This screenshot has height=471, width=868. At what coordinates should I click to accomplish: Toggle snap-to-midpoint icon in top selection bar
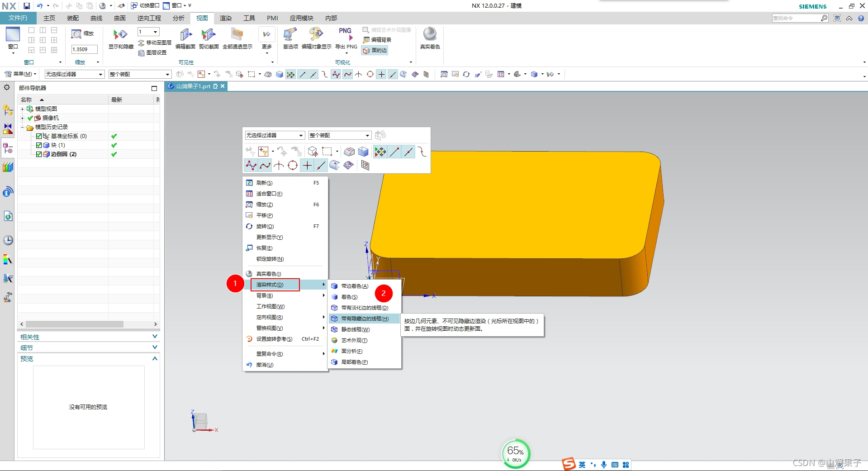pos(313,74)
